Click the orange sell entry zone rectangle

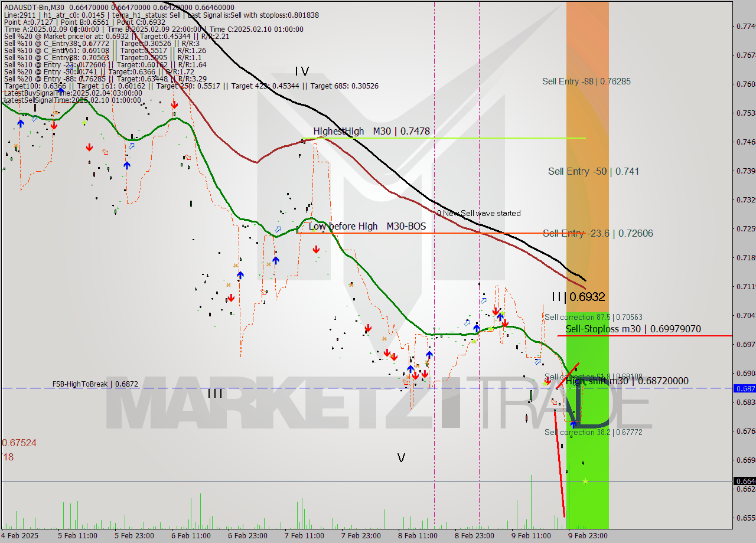[587, 153]
